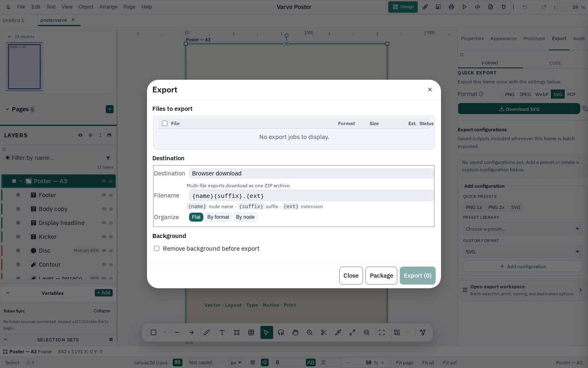588x368 pixels.
Task: Click the document icon in top toolbar
Action: point(490,7)
